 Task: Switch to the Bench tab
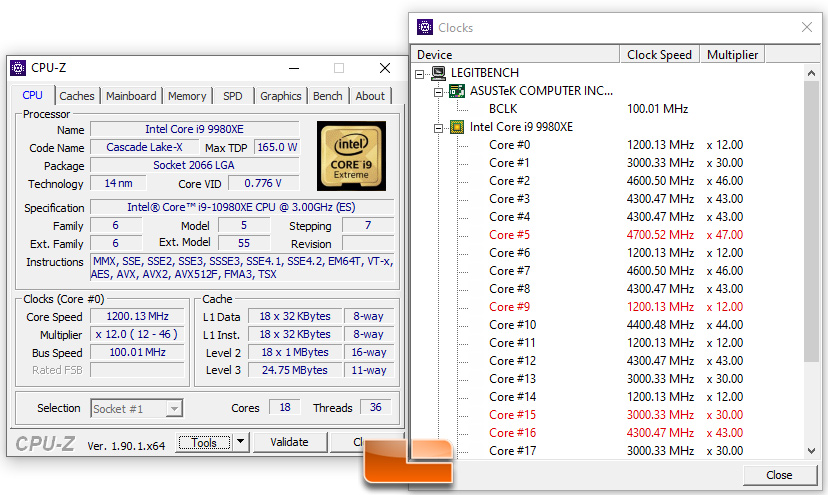327,96
